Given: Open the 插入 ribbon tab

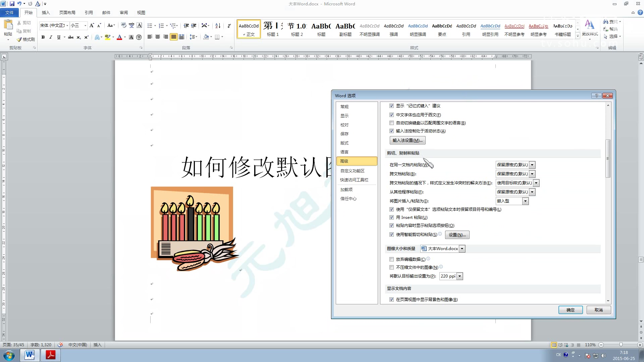Looking at the screenshot, I should click(x=46, y=12).
